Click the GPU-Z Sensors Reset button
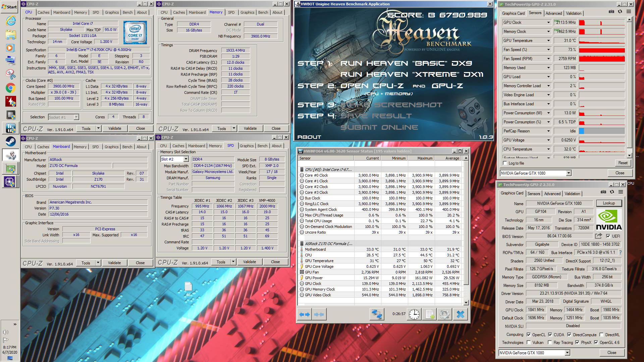 click(x=623, y=163)
